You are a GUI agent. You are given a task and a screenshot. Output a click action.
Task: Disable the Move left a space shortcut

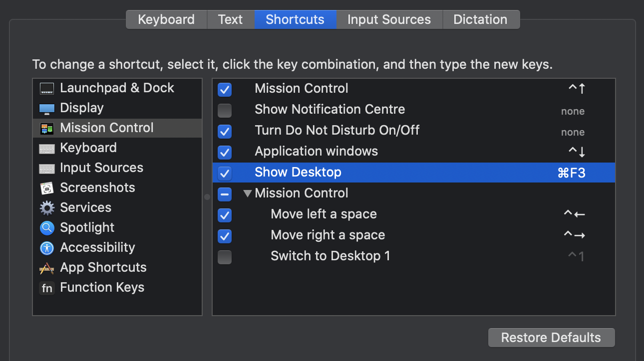[225, 215]
